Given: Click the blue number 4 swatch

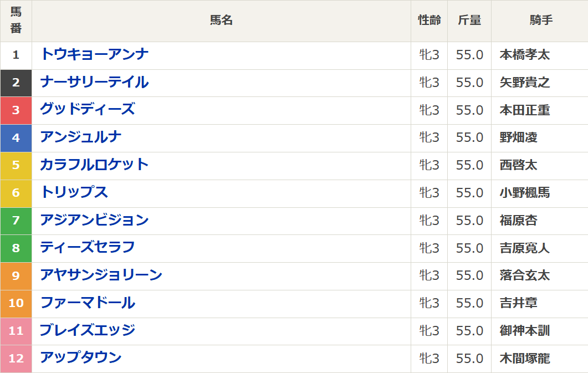Looking at the screenshot, I should (16, 137).
